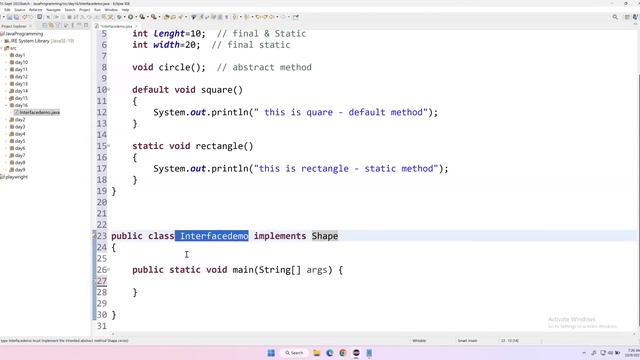Click the Open Perspective icon at top right
Image resolution: width=640 pixels, height=360 pixels.
(x=627, y=17)
